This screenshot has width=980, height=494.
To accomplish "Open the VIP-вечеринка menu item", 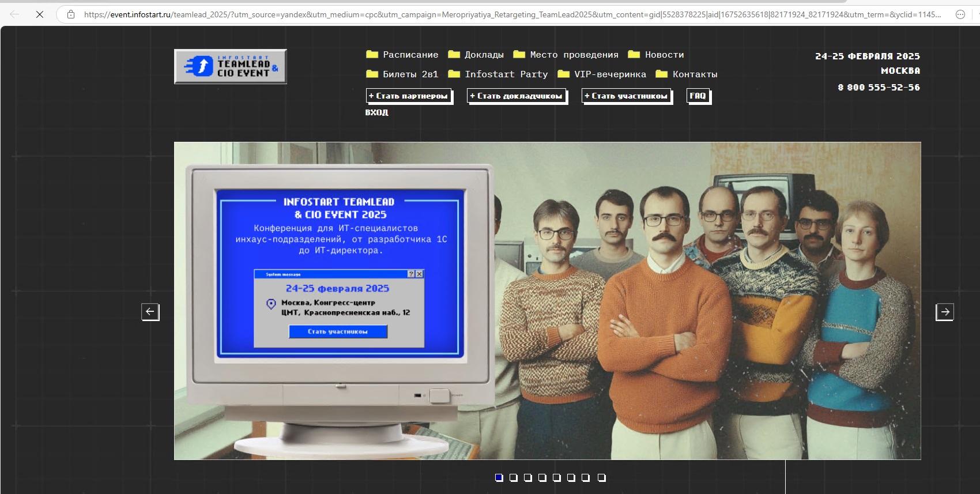I will coord(610,74).
